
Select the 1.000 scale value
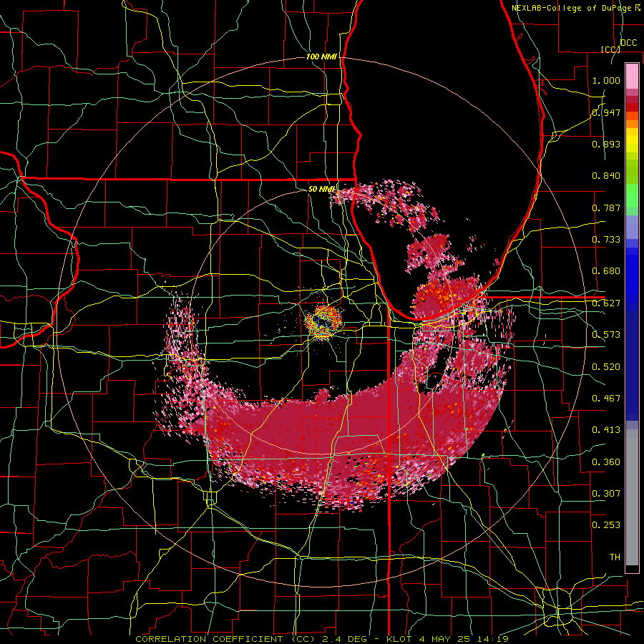606,80
